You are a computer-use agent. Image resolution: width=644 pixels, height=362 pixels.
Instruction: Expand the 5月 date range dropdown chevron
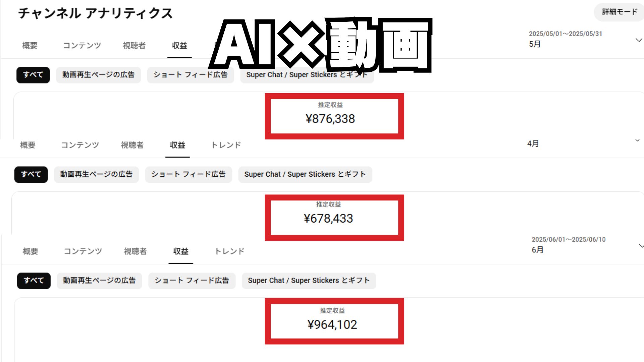click(639, 40)
